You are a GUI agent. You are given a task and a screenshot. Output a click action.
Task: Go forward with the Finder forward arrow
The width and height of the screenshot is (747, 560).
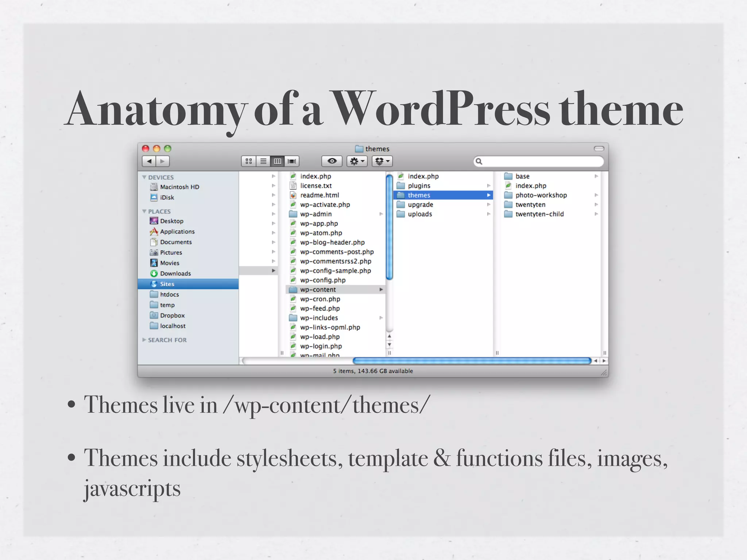coord(163,161)
